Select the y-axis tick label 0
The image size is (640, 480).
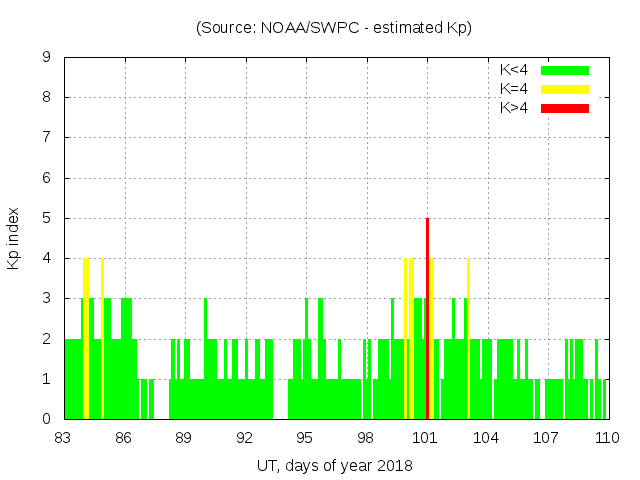pyautogui.click(x=46, y=419)
